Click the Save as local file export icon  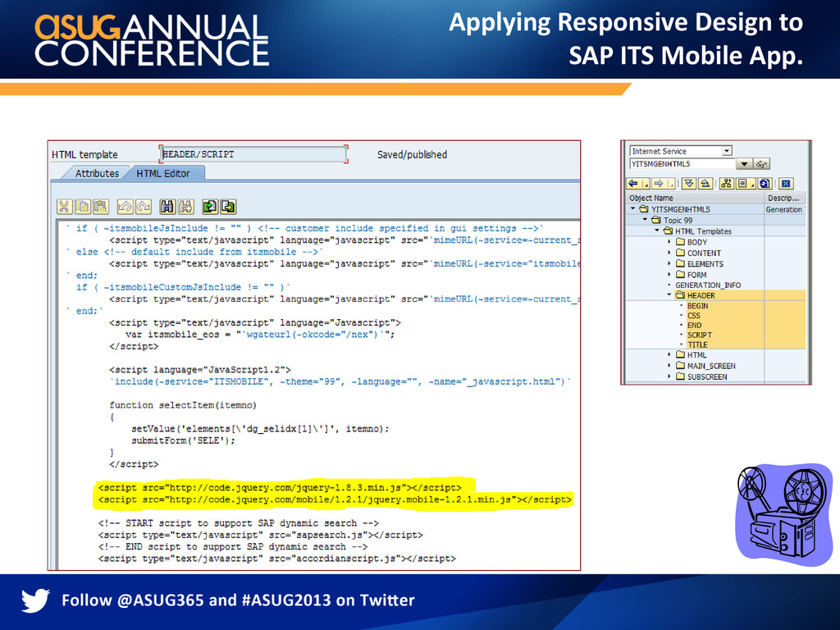coord(228,206)
